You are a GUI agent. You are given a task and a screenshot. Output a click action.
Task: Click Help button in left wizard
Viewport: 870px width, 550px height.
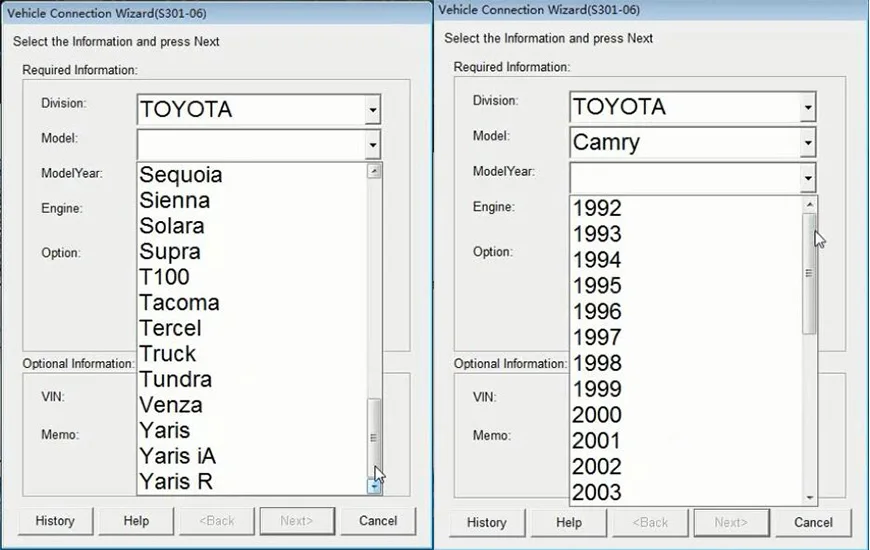[x=136, y=521]
